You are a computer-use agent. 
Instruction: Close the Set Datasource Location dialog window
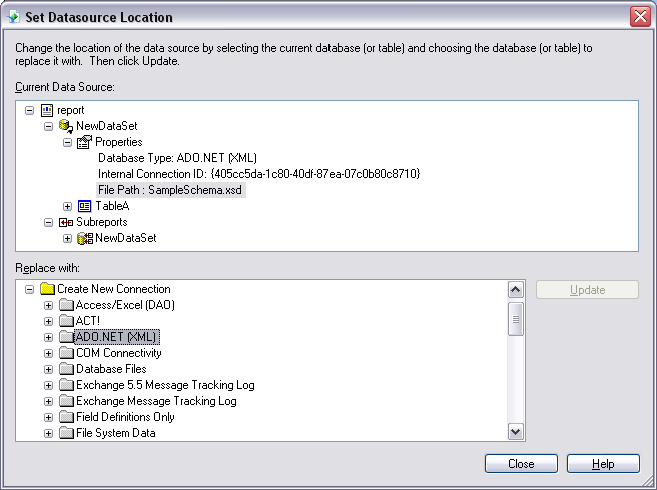(x=640, y=17)
